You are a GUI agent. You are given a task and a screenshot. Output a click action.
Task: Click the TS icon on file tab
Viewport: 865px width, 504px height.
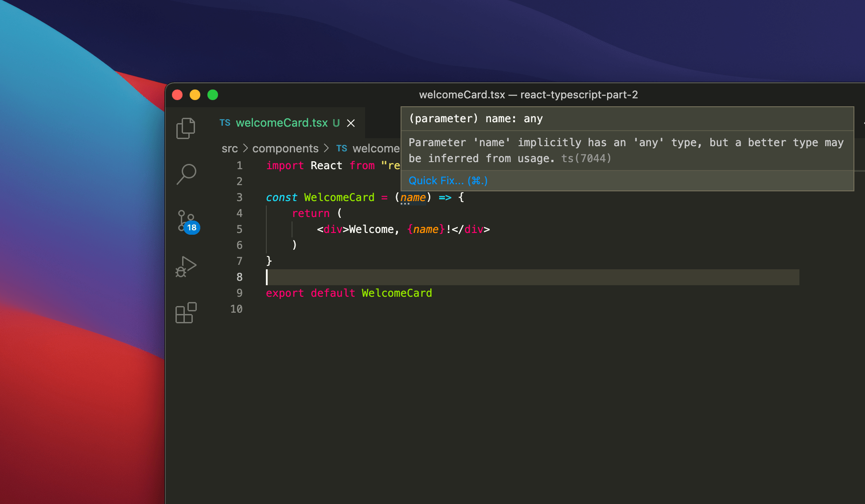pos(225,123)
